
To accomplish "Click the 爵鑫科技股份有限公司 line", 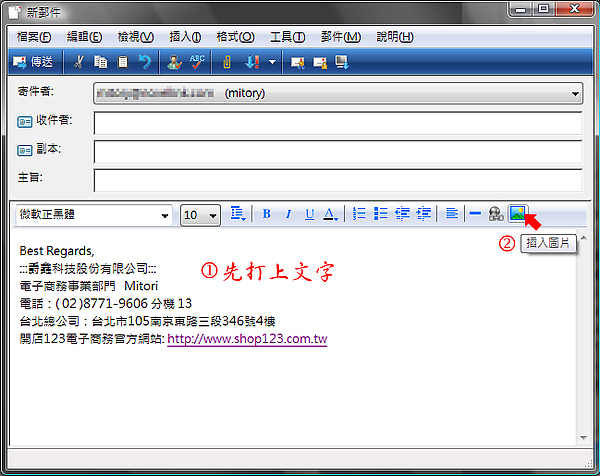I will pos(88,268).
